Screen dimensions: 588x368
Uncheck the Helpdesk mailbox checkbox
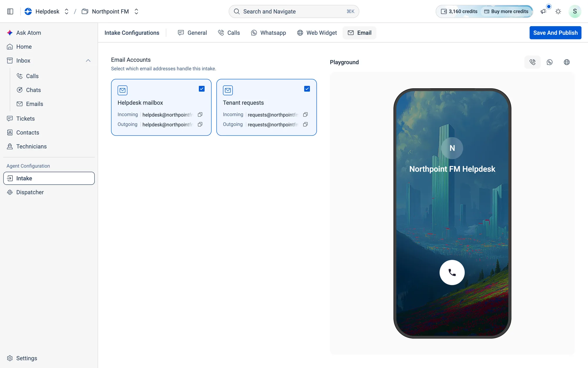point(202,89)
